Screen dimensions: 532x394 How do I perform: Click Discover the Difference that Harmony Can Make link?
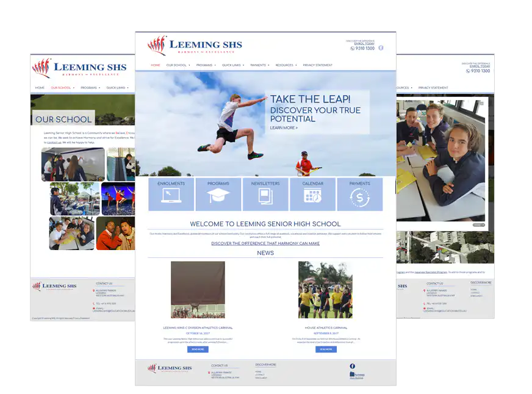click(x=265, y=243)
